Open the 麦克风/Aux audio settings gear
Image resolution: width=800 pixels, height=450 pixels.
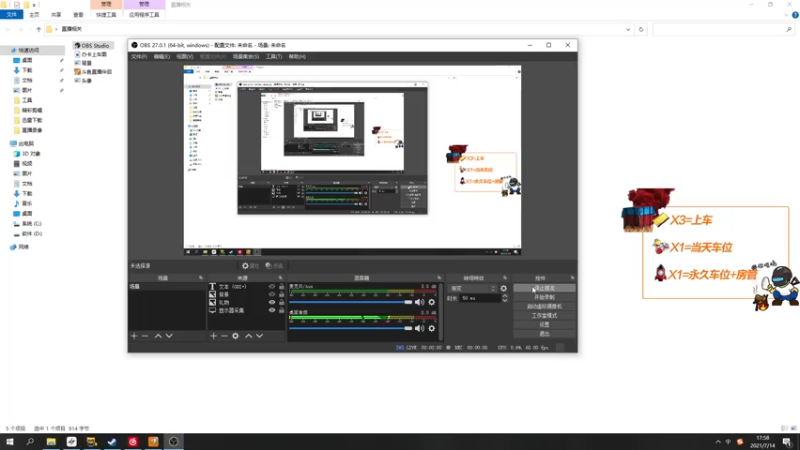pos(432,302)
